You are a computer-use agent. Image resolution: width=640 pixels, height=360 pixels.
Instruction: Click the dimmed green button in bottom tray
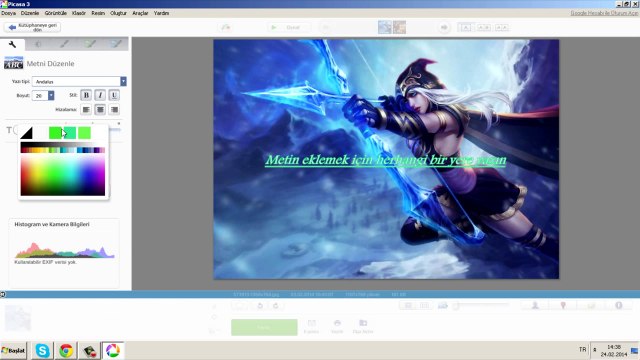264,327
